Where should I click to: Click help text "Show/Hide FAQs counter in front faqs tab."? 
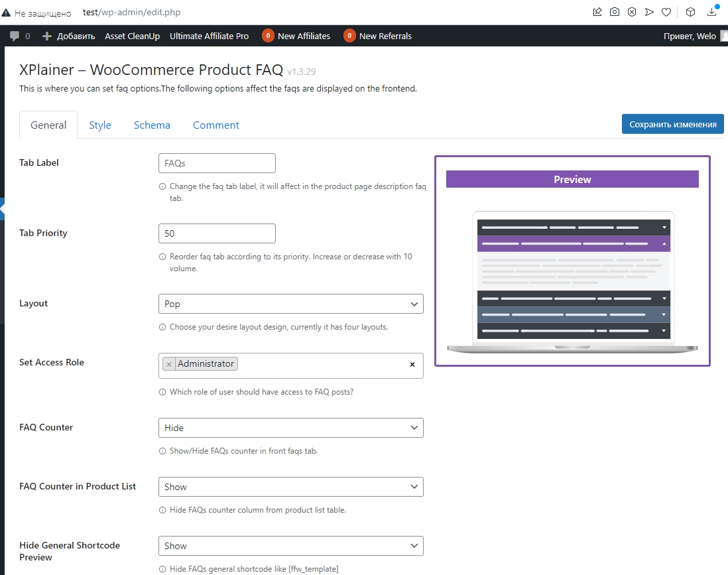(x=244, y=451)
